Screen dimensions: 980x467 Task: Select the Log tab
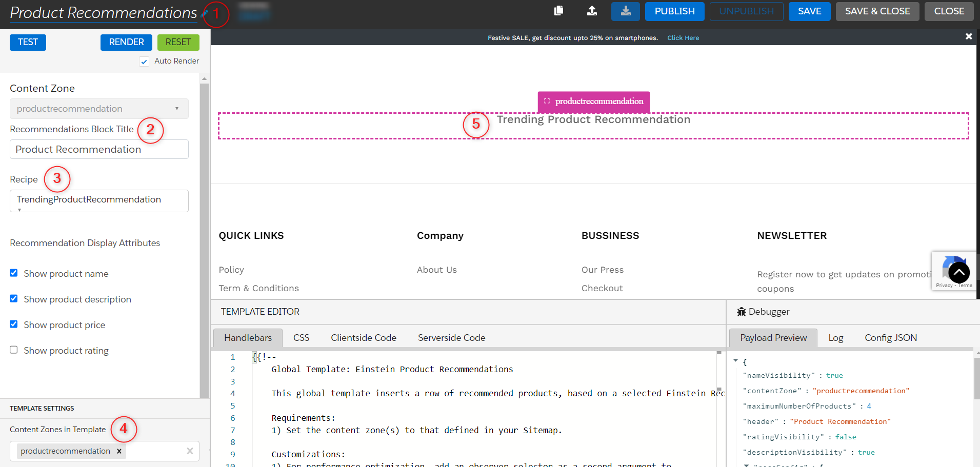pyautogui.click(x=835, y=338)
